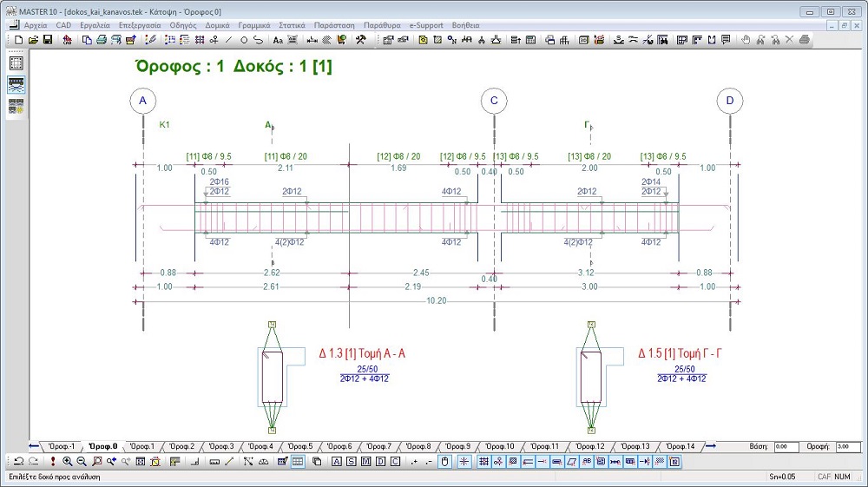Toggle the 'M' layer button
The image size is (868, 487).
[366, 461]
